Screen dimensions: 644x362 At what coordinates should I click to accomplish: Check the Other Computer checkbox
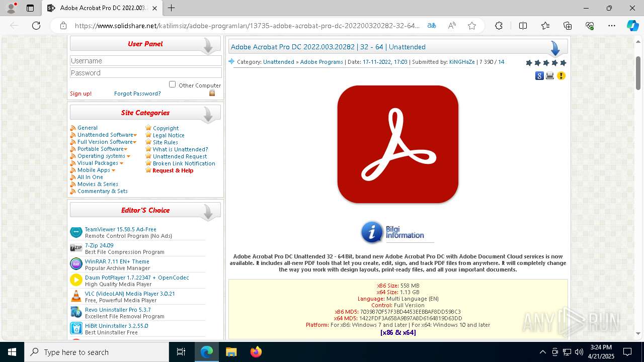coord(173,84)
